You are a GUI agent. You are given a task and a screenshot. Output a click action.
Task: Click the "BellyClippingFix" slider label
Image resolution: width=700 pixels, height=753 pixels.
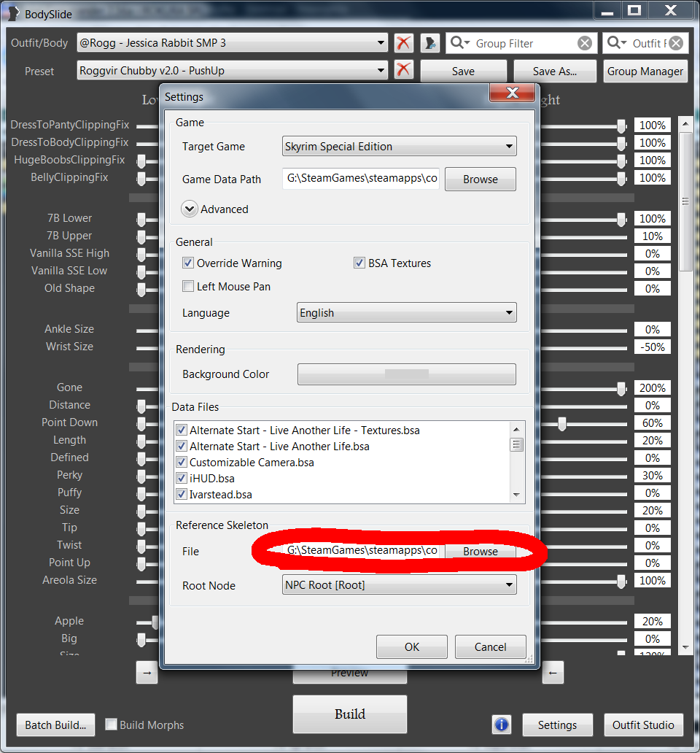pyautogui.click(x=69, y=177)
